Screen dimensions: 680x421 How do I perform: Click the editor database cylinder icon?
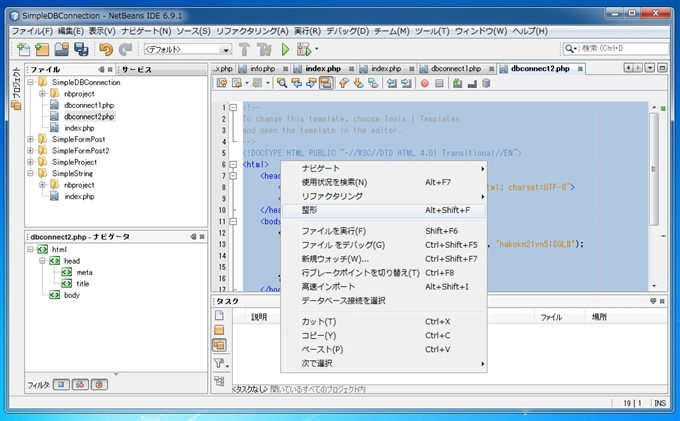pos(486,83)
